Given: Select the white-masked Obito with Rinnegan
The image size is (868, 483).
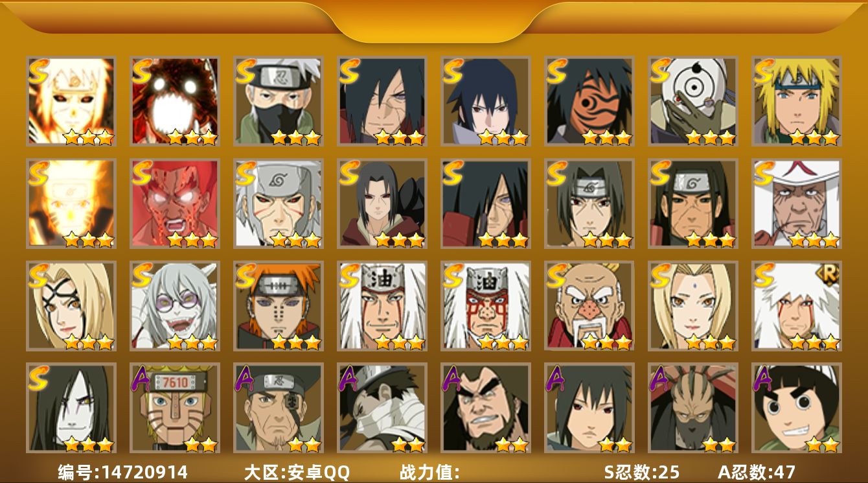Looking at the screenshot, I should click(692, 100).
